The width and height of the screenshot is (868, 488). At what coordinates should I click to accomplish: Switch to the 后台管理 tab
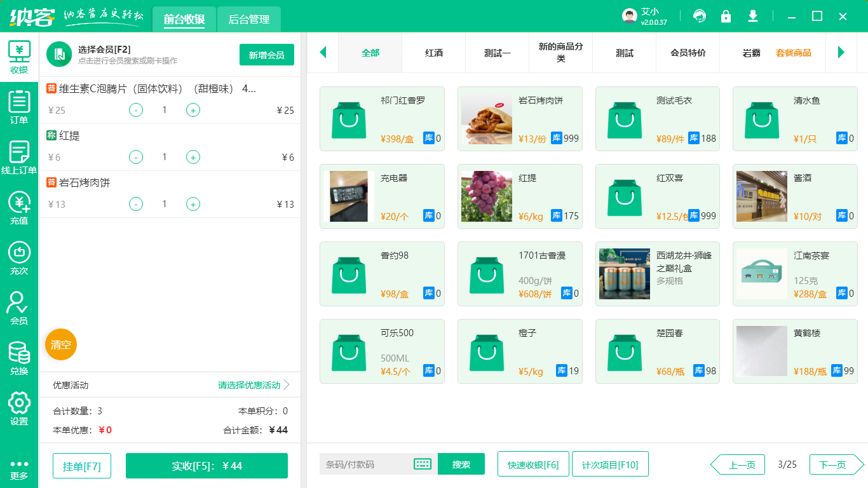(248, 20)
